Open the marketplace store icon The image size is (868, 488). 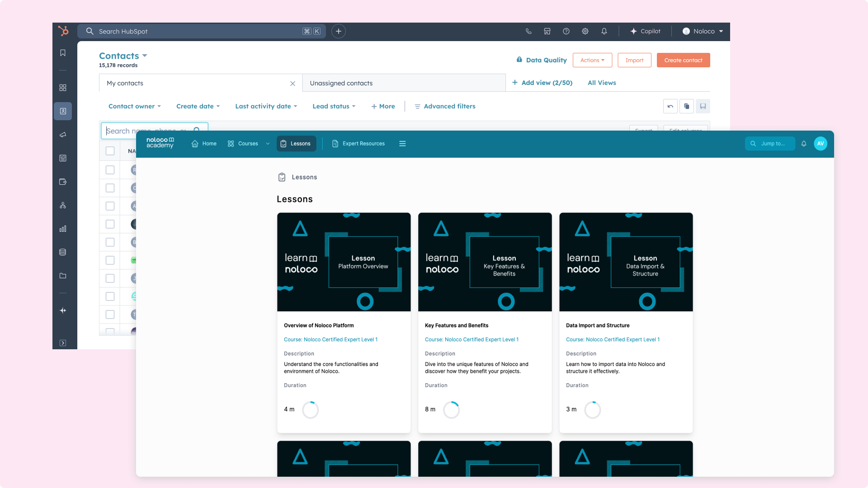pyautogui.click(x=547, y=31)
